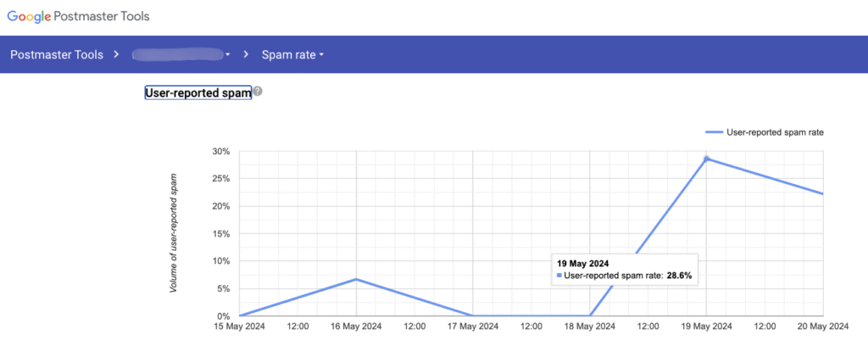Click the small arrow next to Spam rate
Image resolution: width=868 pixels, height=357 pixels.
321,56
